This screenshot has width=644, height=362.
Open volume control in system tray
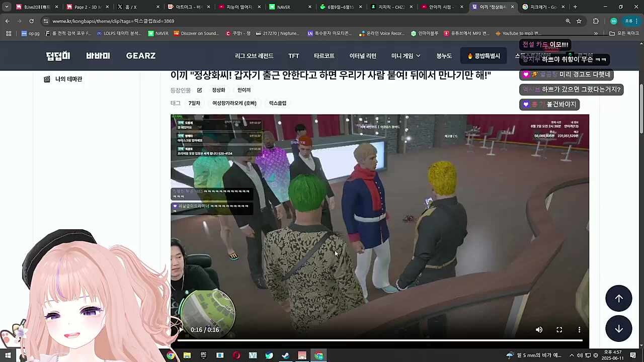click(580, 355)
